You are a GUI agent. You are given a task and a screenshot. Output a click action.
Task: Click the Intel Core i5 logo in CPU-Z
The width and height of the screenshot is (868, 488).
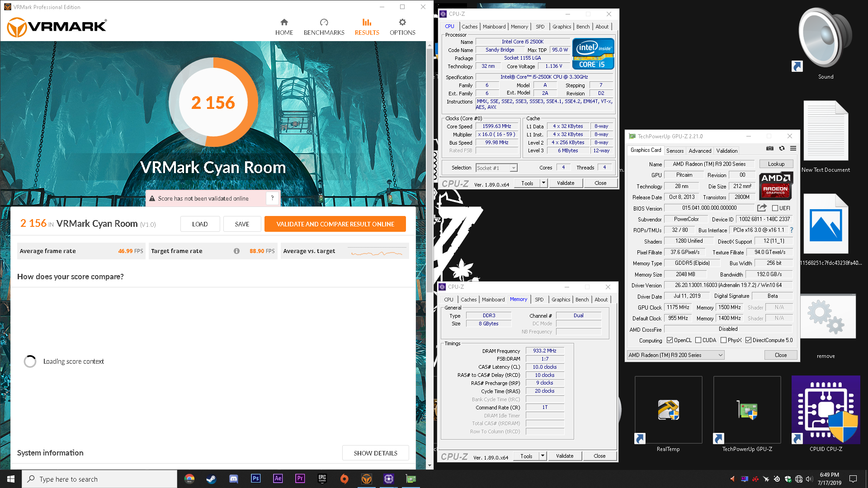point(593,54)
